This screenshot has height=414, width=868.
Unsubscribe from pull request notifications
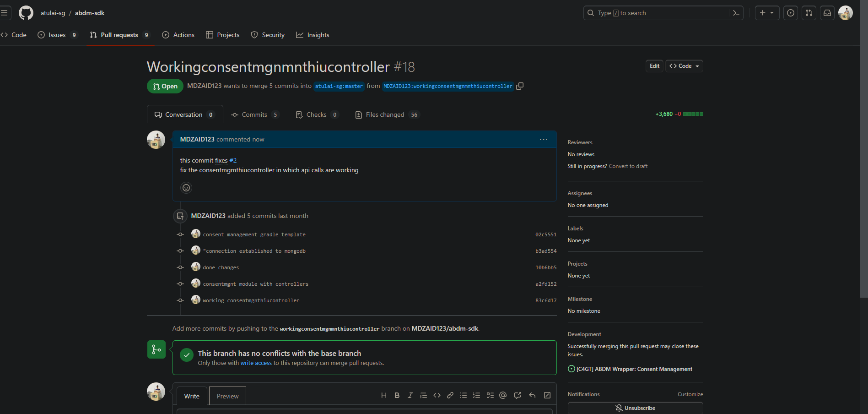coord(635,408)
